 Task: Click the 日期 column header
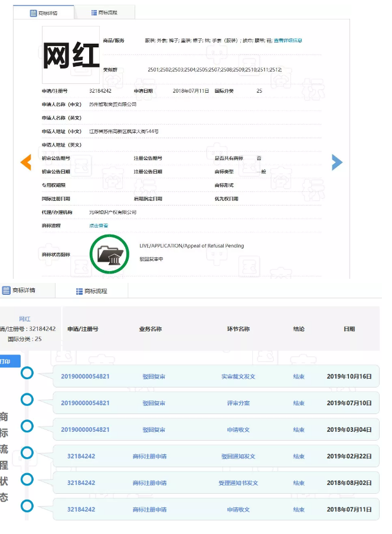349,328
